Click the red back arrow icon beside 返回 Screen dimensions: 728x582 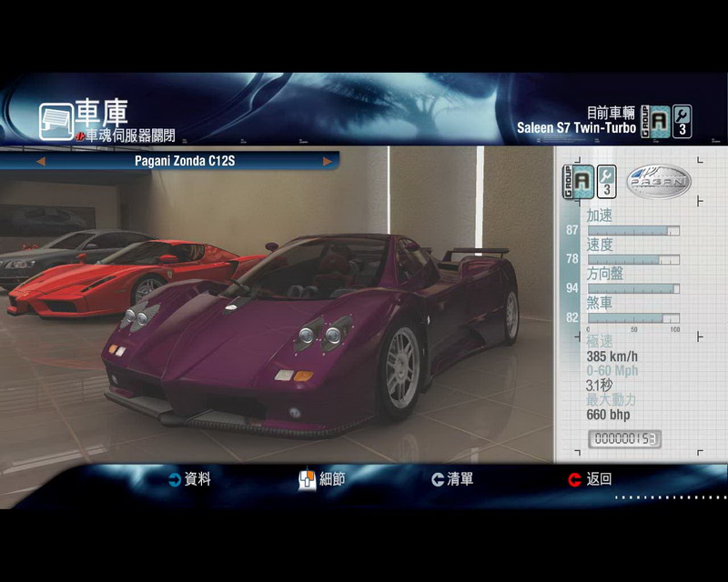click(x=574, y=479)
